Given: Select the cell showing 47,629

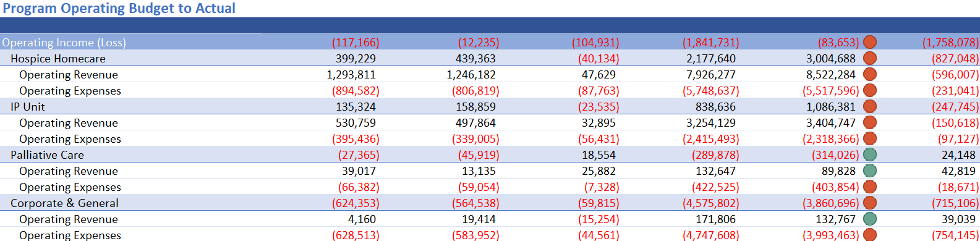Looking at the screenshot, I should [599, 75].
